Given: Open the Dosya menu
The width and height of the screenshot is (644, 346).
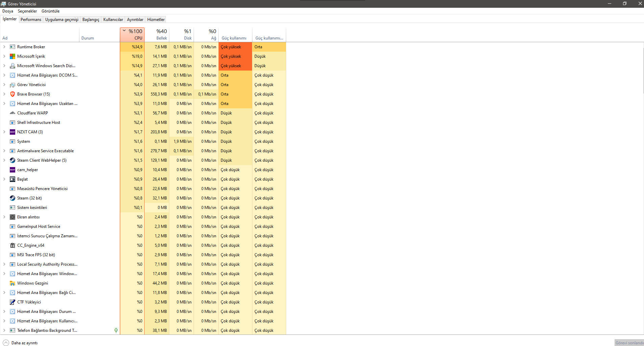Looking at the screenshot, I should coord(8,11).
